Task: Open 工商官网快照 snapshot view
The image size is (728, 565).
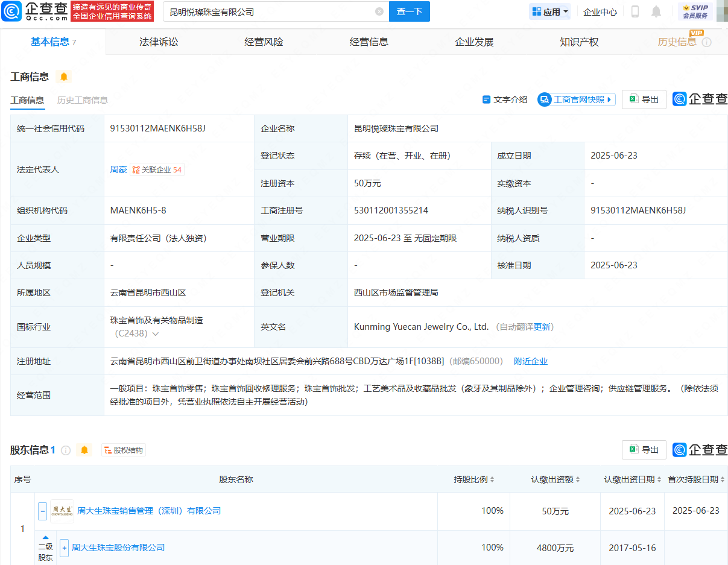Action: (x=576, y=99)
